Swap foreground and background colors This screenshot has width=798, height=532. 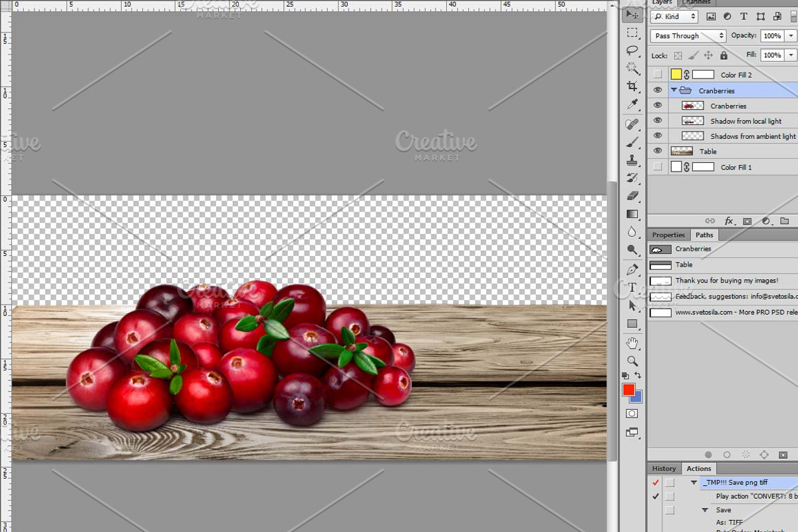(639, 376)
